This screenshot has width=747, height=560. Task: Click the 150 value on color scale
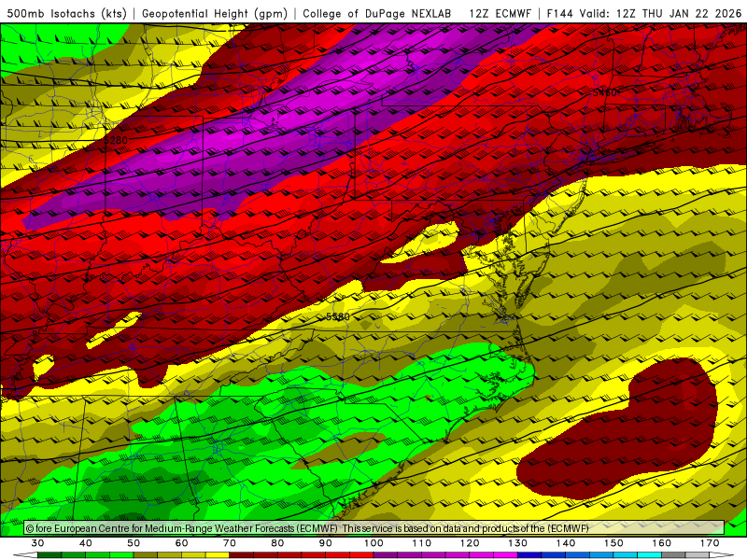(613, 543)
